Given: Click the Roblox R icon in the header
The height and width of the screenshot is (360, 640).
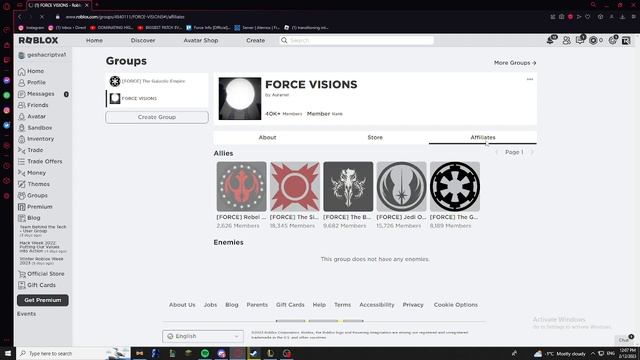Looking at the screenshot, I should pyautogui.click(x=626, y=40).
